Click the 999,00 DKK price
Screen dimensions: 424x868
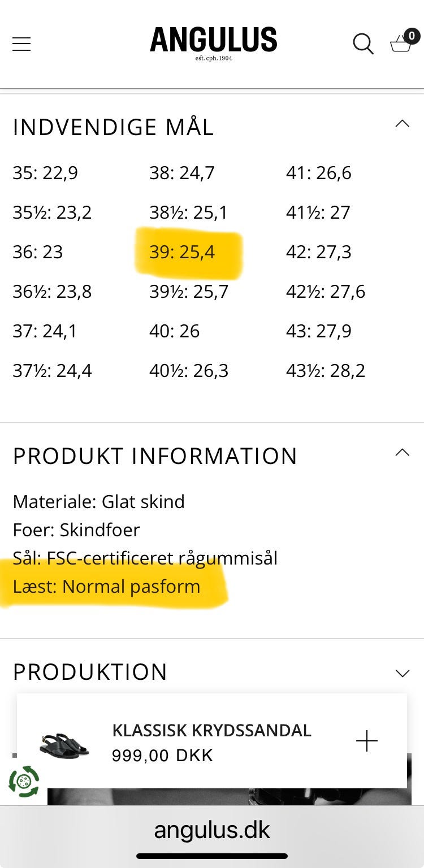162,756
